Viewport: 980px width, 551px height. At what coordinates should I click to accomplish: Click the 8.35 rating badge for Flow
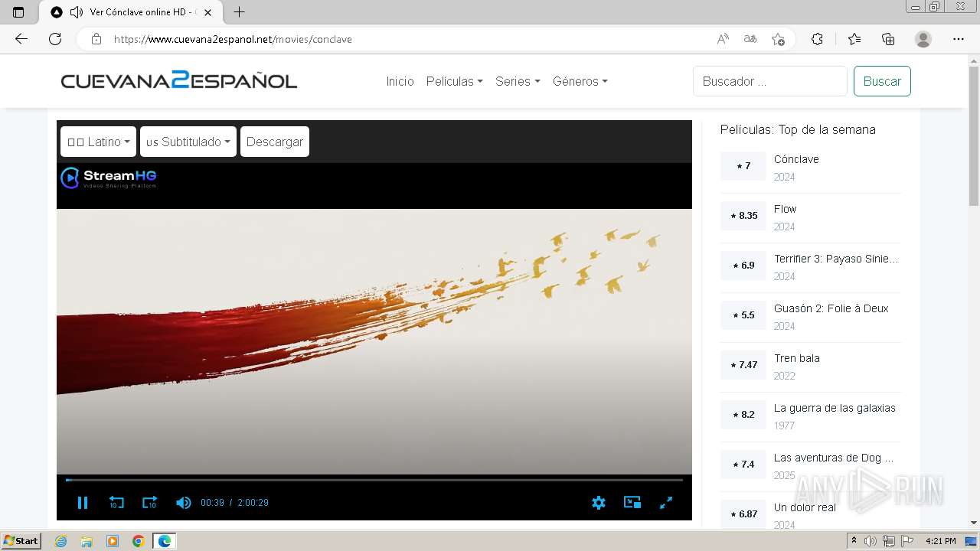(x=743, y=216)
